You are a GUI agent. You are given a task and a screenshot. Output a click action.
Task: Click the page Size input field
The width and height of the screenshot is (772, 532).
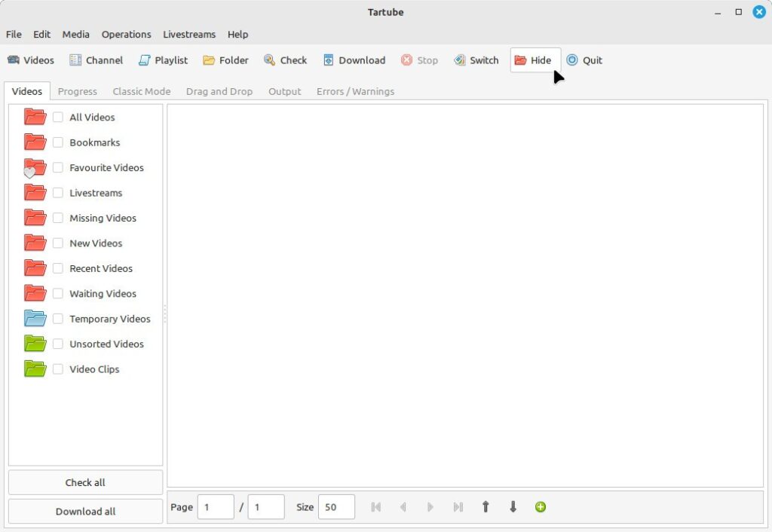(336, 507)
